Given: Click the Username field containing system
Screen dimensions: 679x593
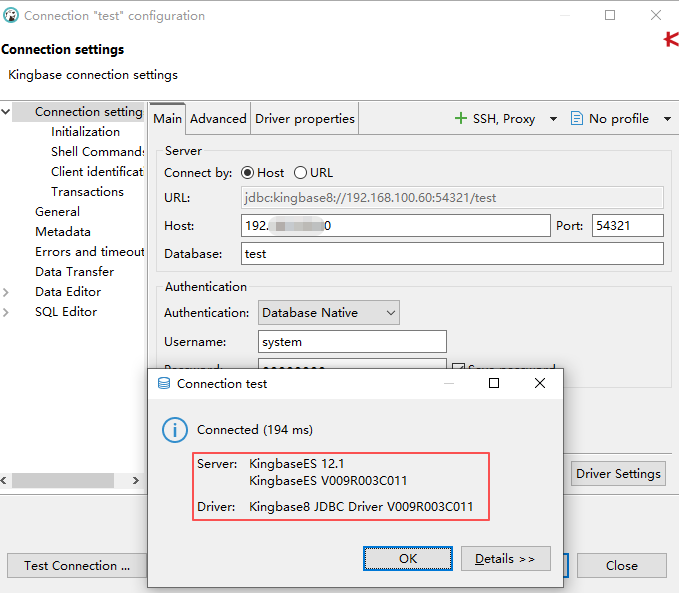Looking at the screenshot, I should pos(352,342).
